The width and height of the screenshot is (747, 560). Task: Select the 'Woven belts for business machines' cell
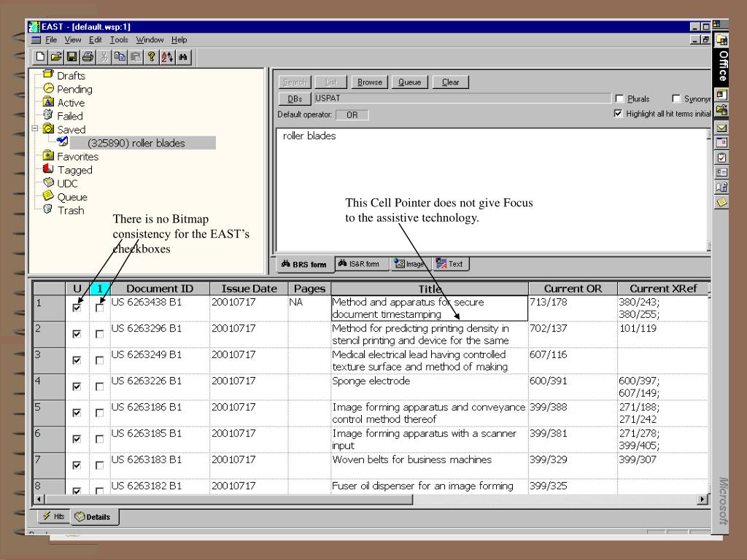click(x=429, y=465)
